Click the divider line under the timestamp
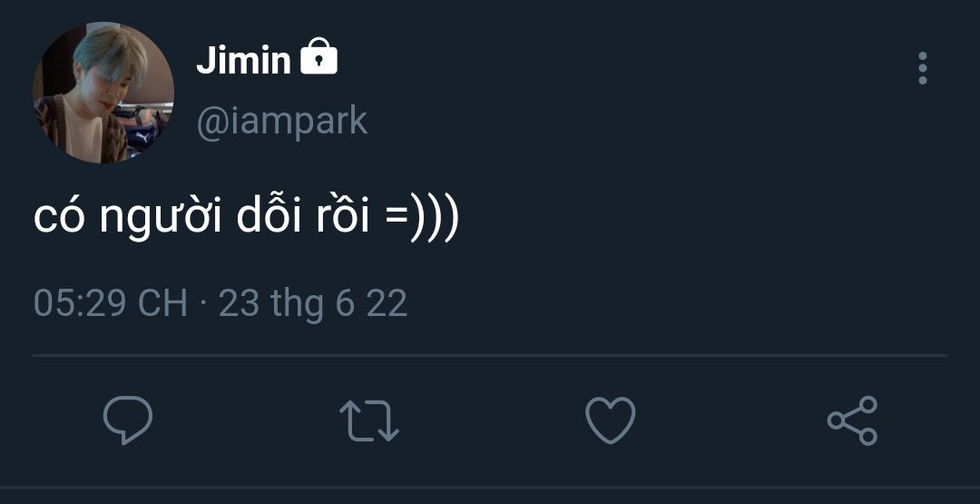This screenshot has width=980, height=504. [490, 355]
